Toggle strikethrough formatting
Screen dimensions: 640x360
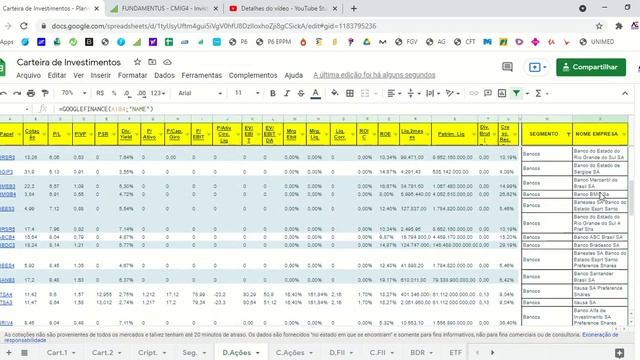[x=301, y=93]
